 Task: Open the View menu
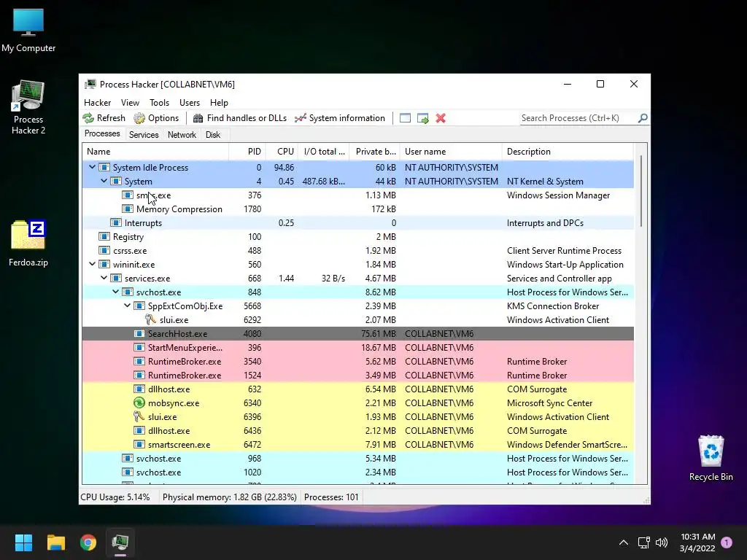pyautogui.click(x=130, y=102)
